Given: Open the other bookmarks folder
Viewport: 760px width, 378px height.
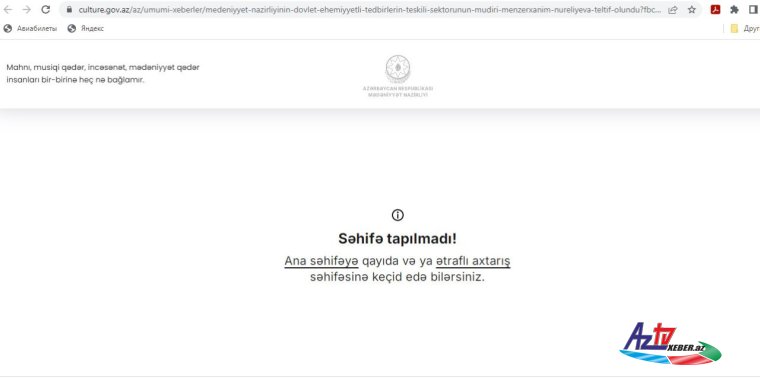Looking at the screenshot, I should click(744, 29).
